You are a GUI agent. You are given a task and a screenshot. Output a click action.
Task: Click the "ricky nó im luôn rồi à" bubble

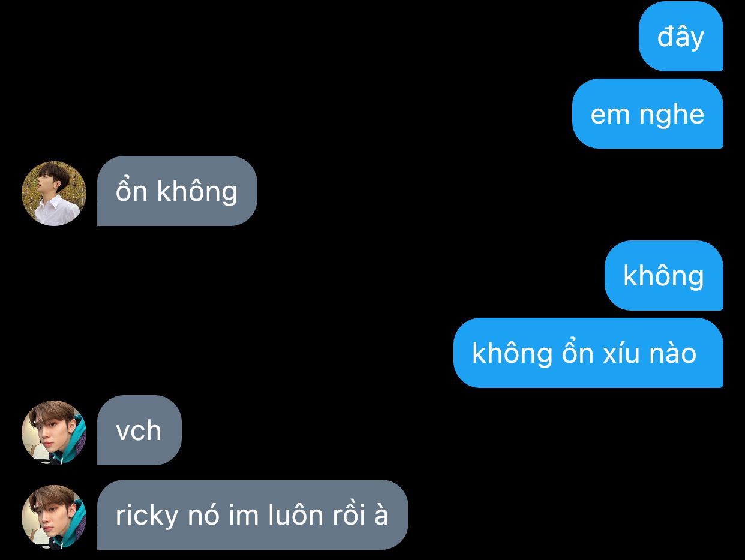click(253, 514)
